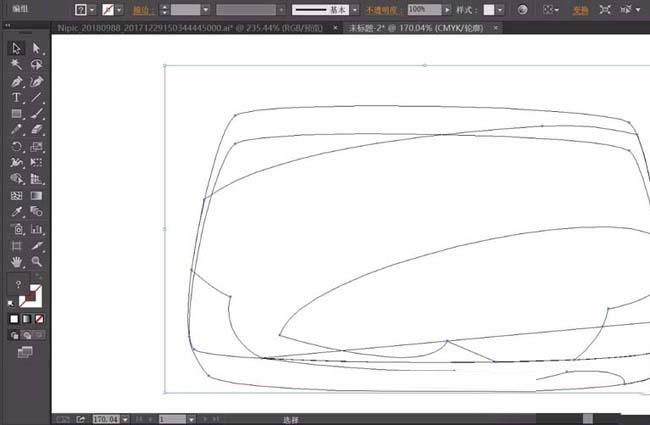
Task: Click the 变换 (Transform) link
Action: (580, 9)
